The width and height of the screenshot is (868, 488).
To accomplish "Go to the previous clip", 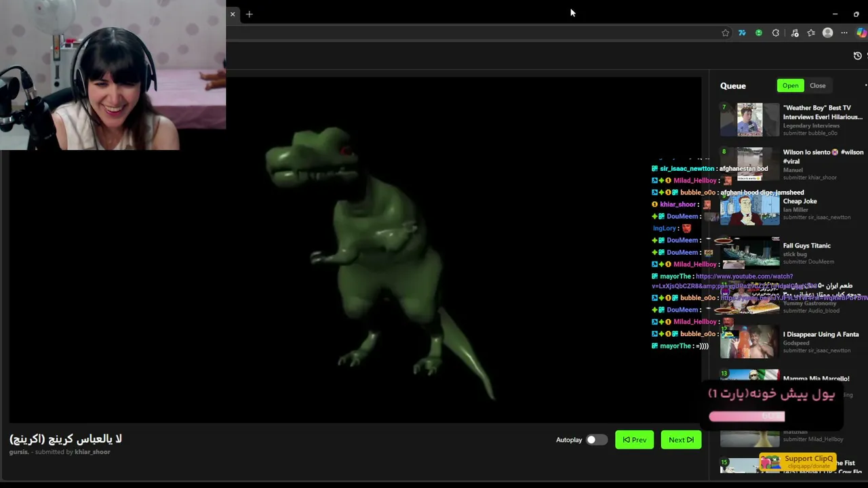I will (x=634, y=440).
